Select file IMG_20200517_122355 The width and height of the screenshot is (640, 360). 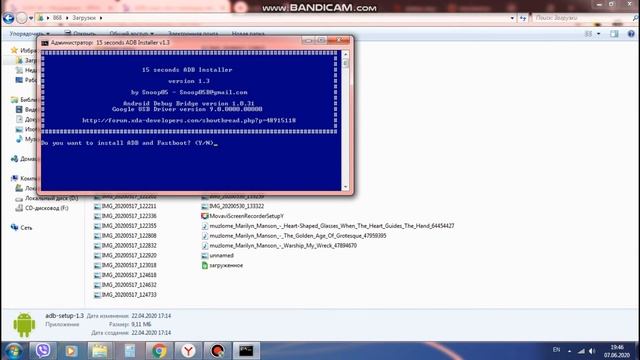click(125, 226)
